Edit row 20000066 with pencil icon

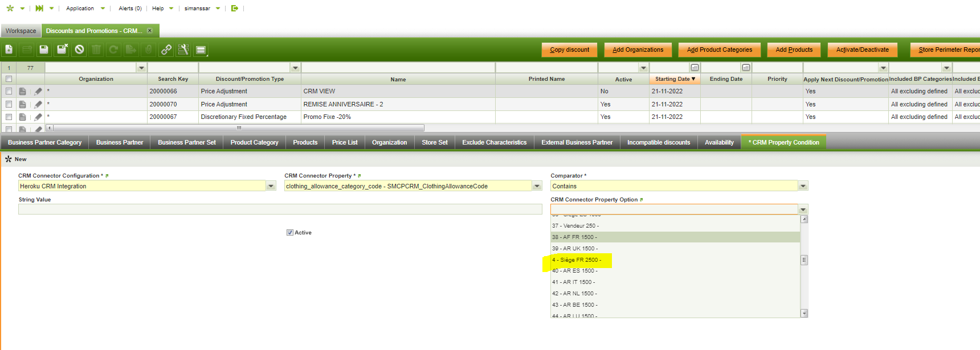pyautogui.click(x=38, y=91)
